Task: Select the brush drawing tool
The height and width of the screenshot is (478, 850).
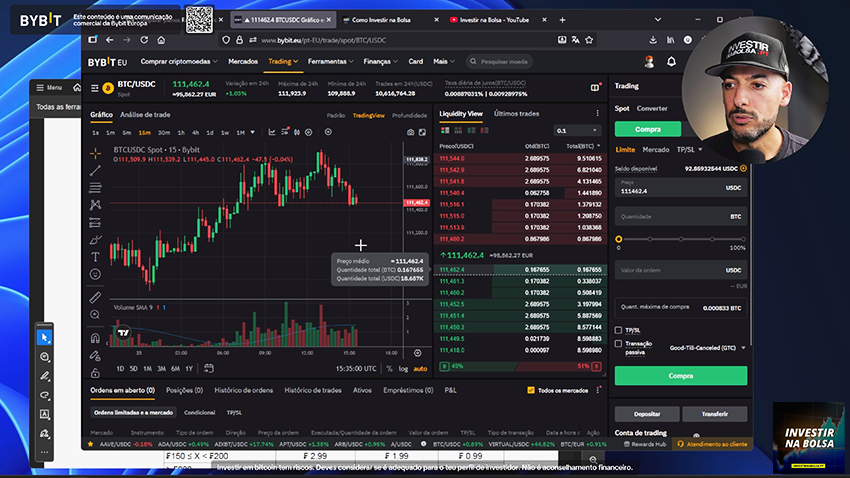Action: (95, 240)
